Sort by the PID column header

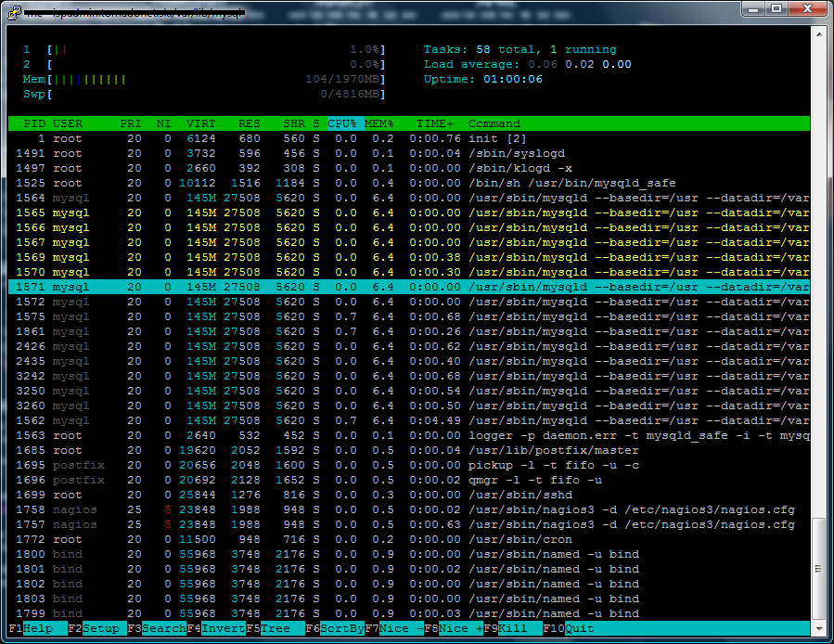tap(34, 123)
